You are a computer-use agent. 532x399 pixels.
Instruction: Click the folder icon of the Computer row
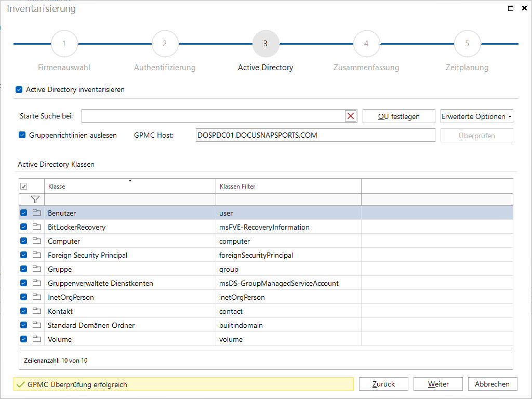37,241
